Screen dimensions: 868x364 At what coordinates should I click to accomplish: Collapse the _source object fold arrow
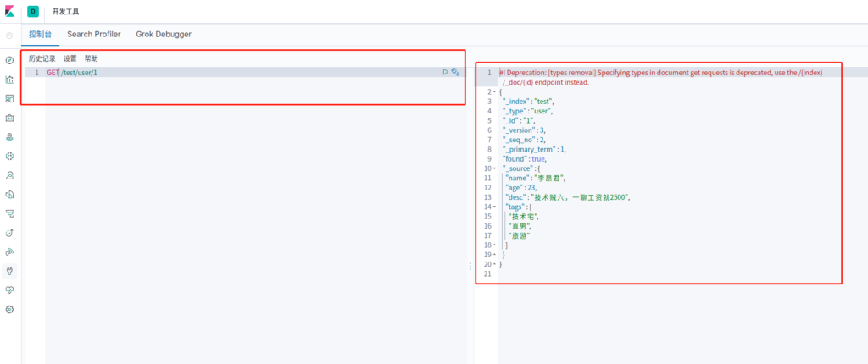(x=493, y=168)
